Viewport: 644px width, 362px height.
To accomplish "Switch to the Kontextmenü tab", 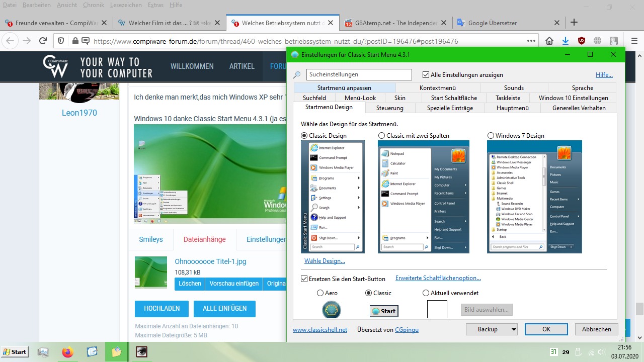I will point(437,88).
